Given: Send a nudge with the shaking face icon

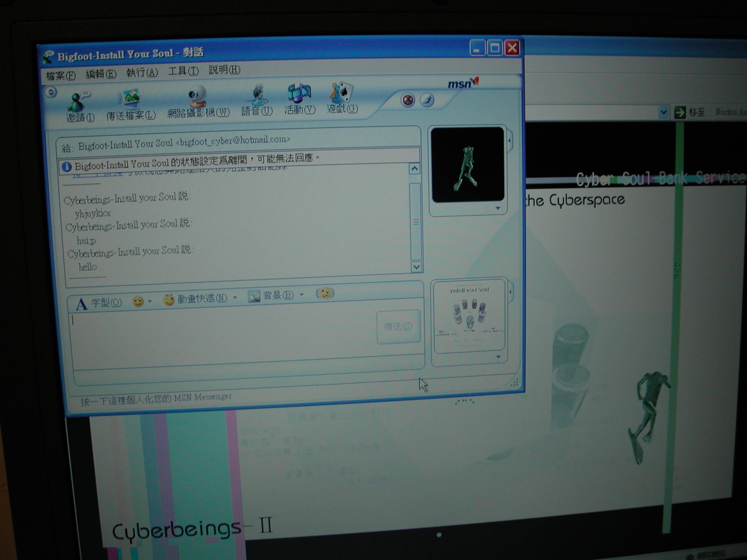Looking at the screenshot, I should point(325,293).
